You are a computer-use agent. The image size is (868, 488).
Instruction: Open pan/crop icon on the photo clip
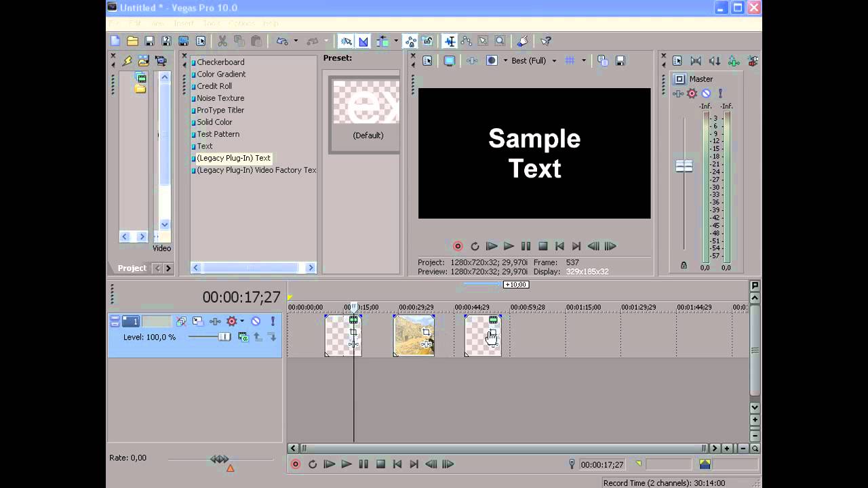[426, 332]
